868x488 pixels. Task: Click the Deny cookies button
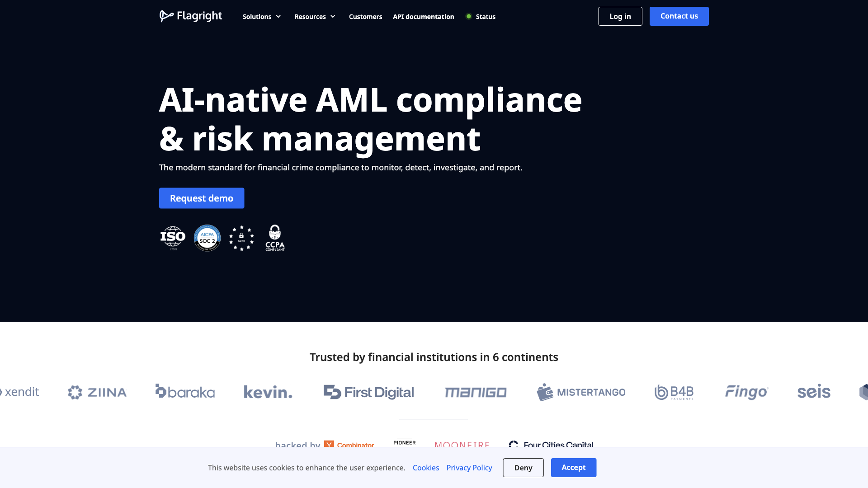pyautogui.click(x=523, y=468)
